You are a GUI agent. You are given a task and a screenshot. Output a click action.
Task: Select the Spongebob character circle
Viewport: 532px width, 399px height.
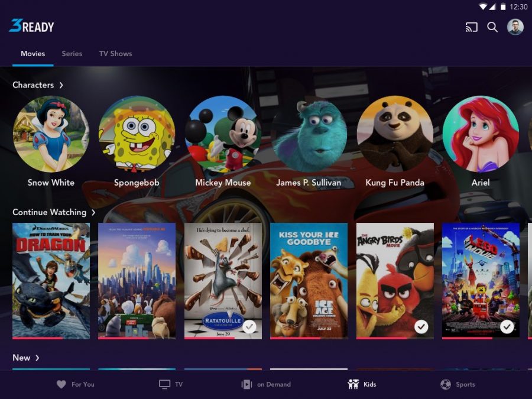tap(137, 134)
